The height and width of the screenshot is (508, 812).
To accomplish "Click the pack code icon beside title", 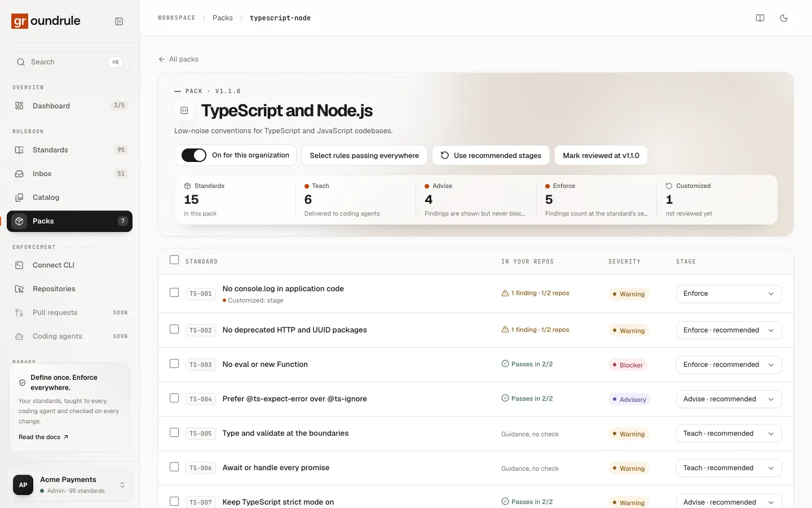I will click(184, 111).
